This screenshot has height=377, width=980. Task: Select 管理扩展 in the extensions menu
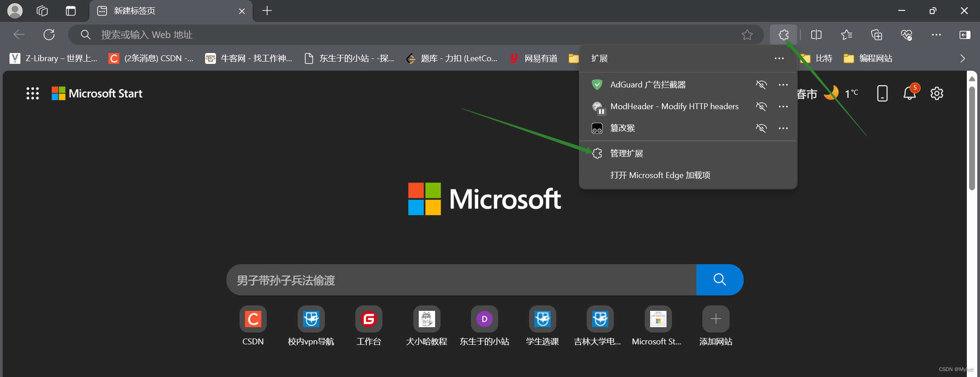(x=688, y=154)
